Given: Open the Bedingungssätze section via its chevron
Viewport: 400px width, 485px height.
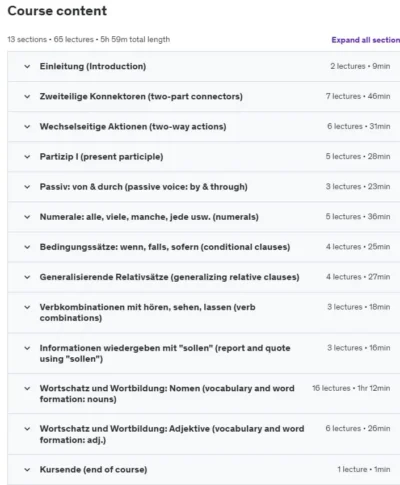Looking at the screenshot, I should [27, 247].
